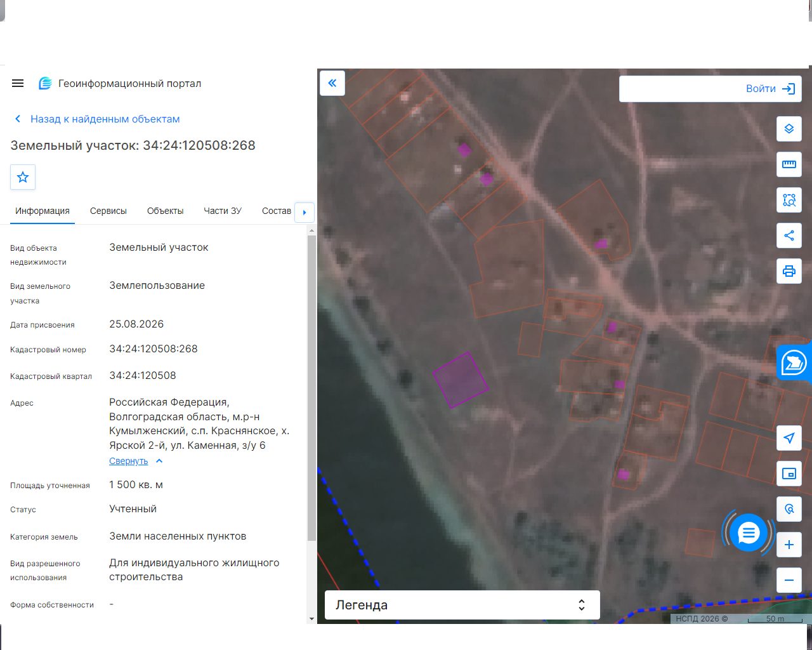Open the Состав tab

coord(277,211)
